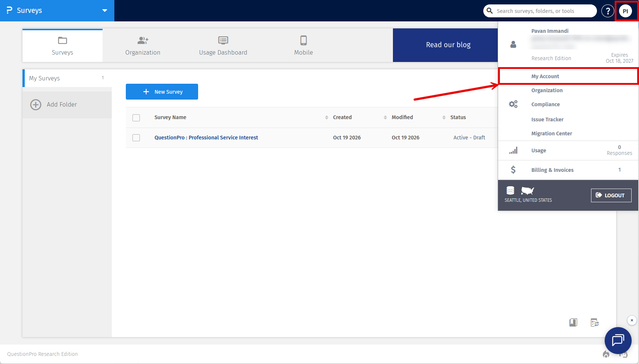Click the Add Folder label
The image size is (639, 364).
62,105
